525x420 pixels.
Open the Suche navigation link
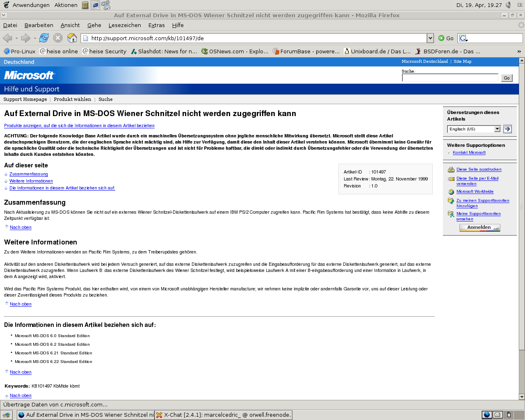[x=105, y=99]
